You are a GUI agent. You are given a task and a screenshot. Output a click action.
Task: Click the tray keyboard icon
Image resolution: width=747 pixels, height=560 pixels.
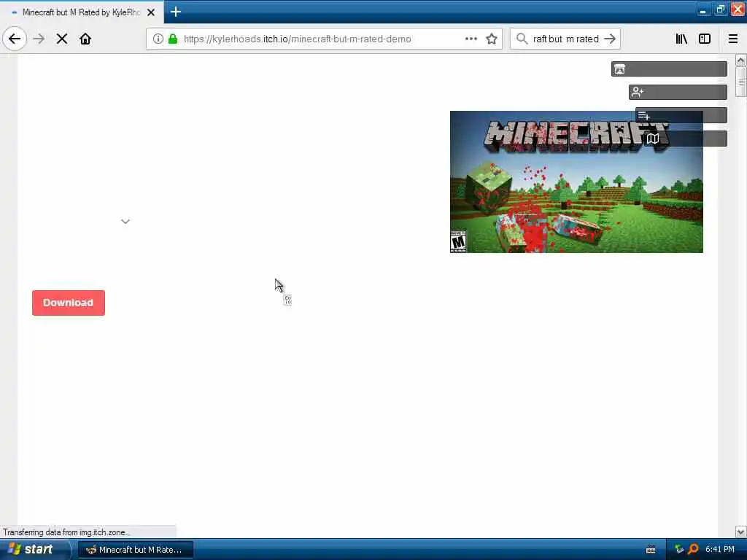click(x=650, y=550)
